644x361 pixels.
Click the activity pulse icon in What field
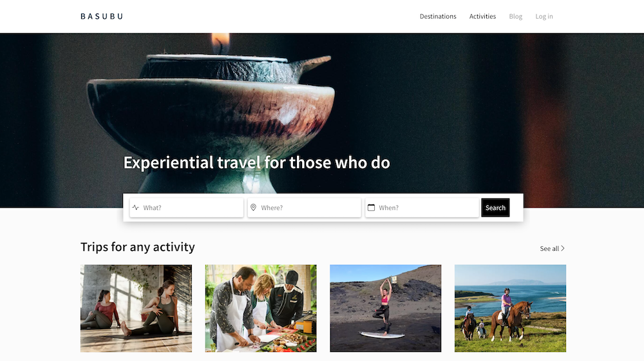click(x=135, y=208)
